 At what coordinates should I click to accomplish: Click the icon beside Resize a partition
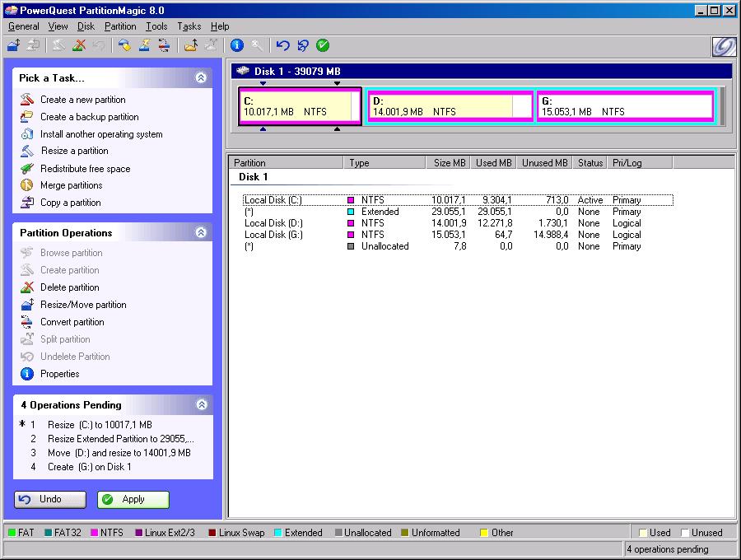27,151
